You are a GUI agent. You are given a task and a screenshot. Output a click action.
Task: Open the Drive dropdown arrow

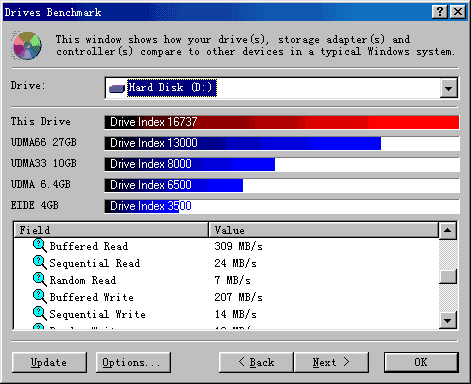click(x=448, y=89)
